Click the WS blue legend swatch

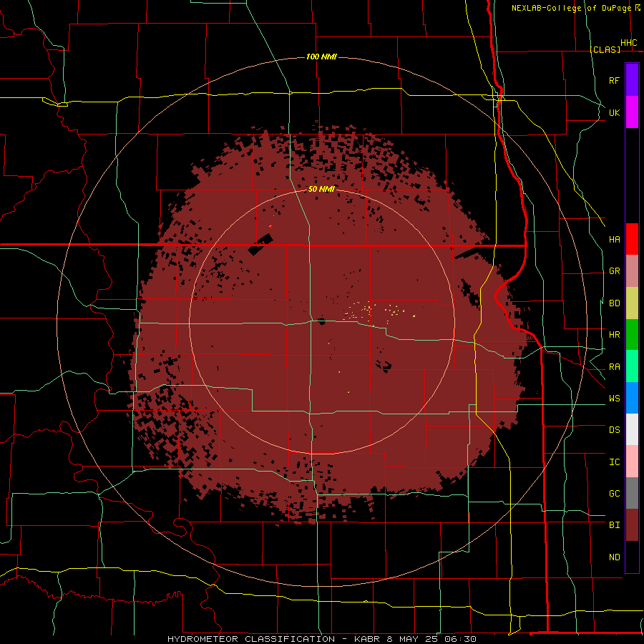632,398
